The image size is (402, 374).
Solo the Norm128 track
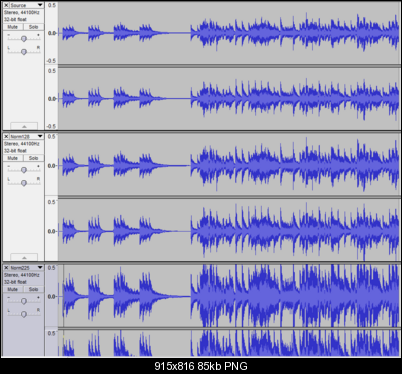point(33,158)
